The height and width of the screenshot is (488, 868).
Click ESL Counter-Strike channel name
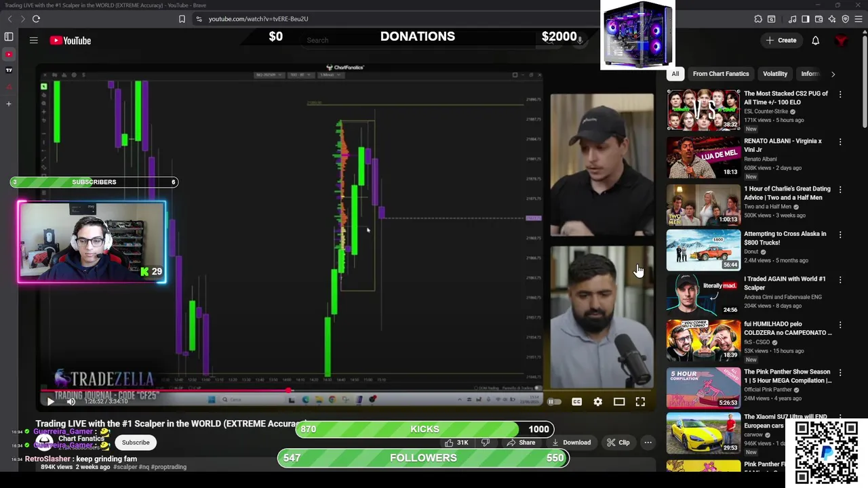pyautogui.click(x=766, y=111)
